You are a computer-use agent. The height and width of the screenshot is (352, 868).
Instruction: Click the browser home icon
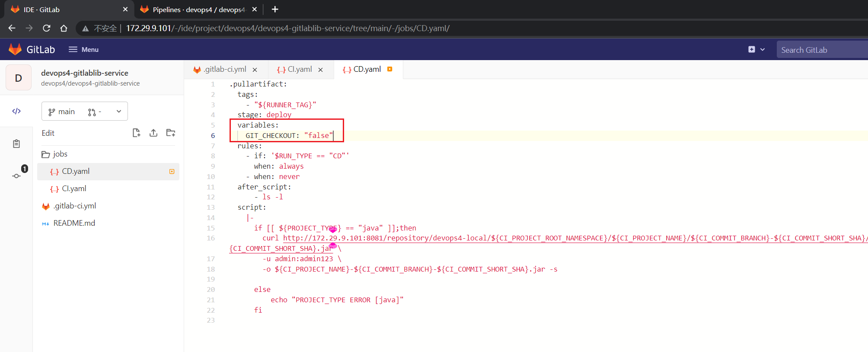[x=64, y=28]
